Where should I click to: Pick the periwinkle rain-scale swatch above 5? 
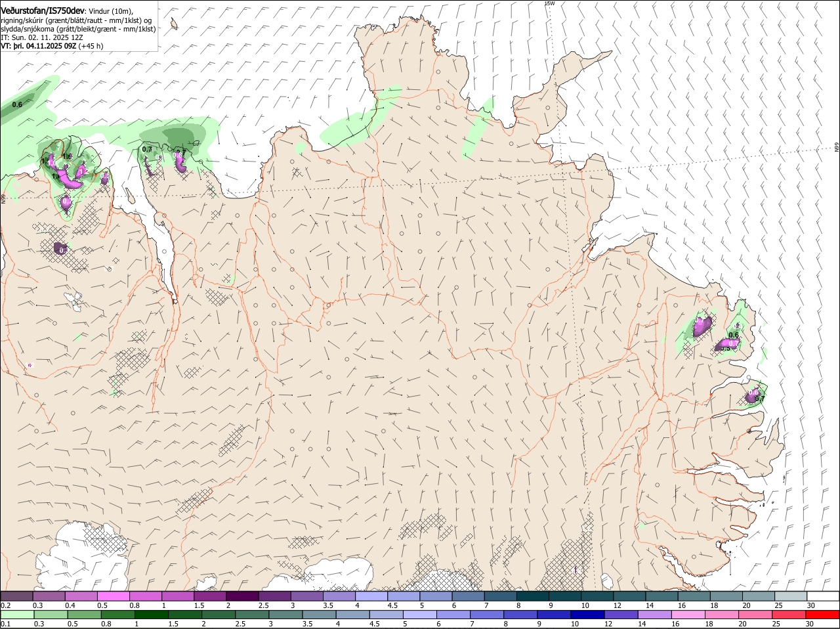[x=420, y=615]
